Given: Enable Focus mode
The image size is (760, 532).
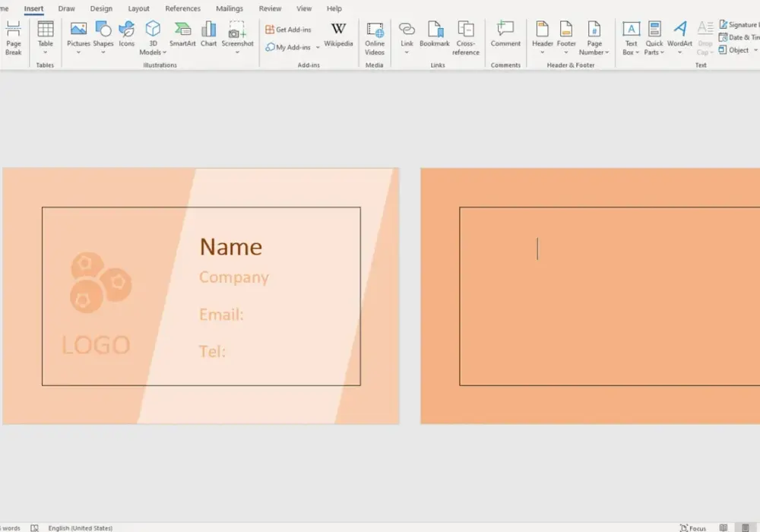Looking at the screenshot, I should [693, 528].
